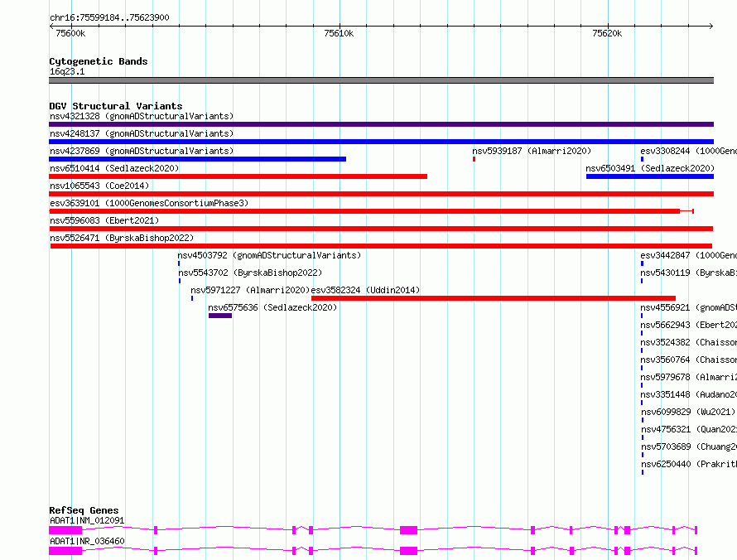Viewport: 737px width, 560px height.
Task: Select the purple nsv4321328 variant bar
Action: 381,124
